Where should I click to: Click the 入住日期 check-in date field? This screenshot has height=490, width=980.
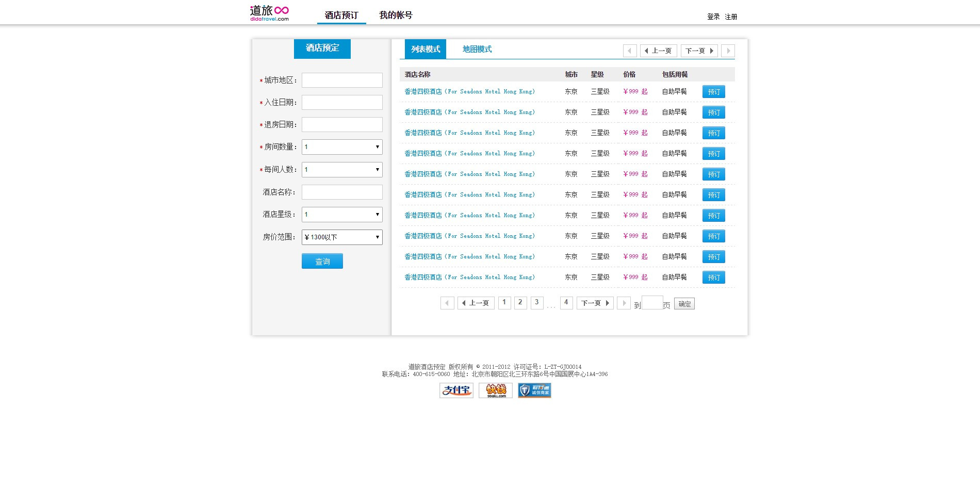tap(342, 102)
